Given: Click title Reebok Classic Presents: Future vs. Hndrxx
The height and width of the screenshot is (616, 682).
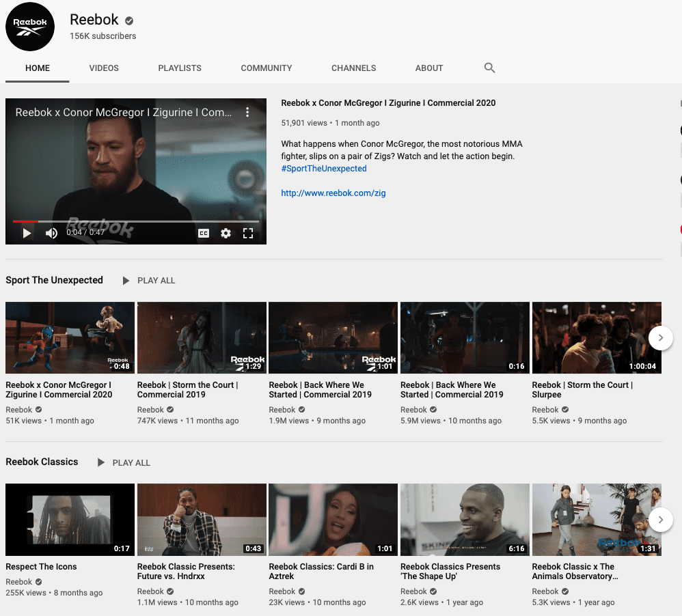Looking at the screenshot, I should tap(186, 572).
